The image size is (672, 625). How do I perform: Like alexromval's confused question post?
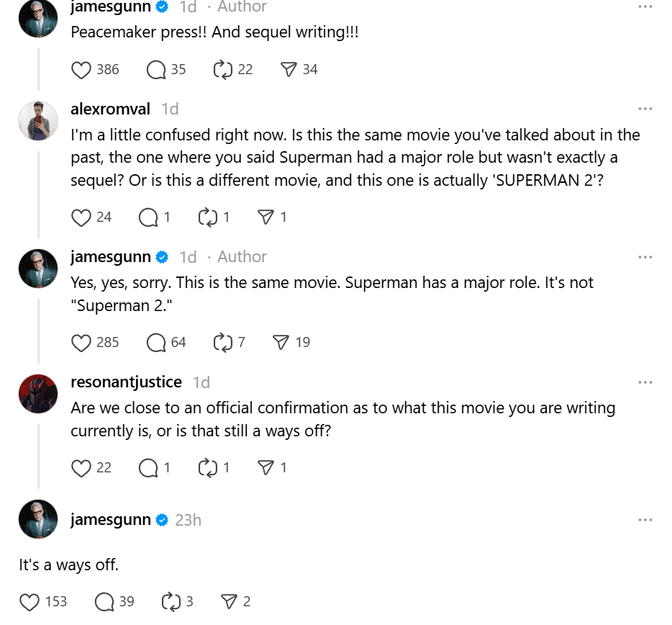(81, 217)
